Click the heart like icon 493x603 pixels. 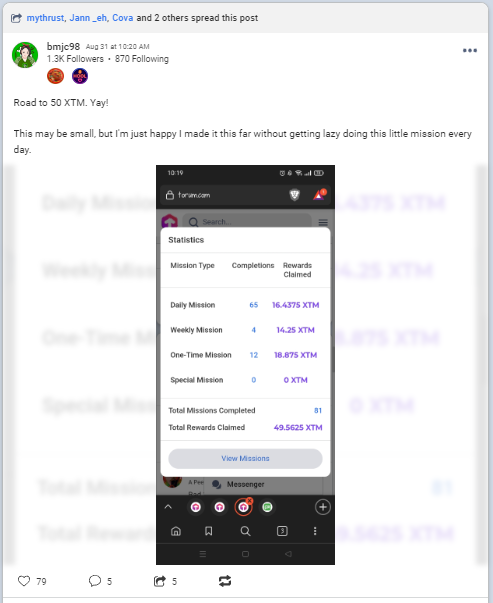tap(24, 581)
